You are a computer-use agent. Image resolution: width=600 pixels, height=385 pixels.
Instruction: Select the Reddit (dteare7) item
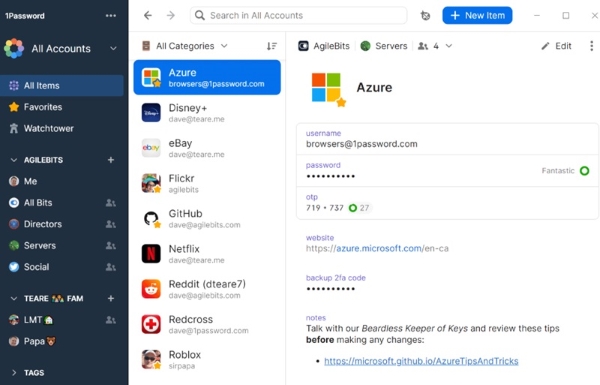pos(207,289)
